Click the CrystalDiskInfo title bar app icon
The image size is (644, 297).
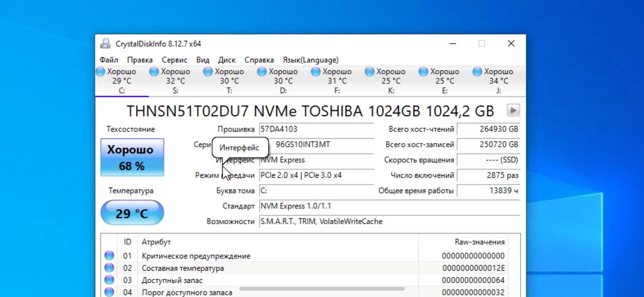click(x=105, y=44)
